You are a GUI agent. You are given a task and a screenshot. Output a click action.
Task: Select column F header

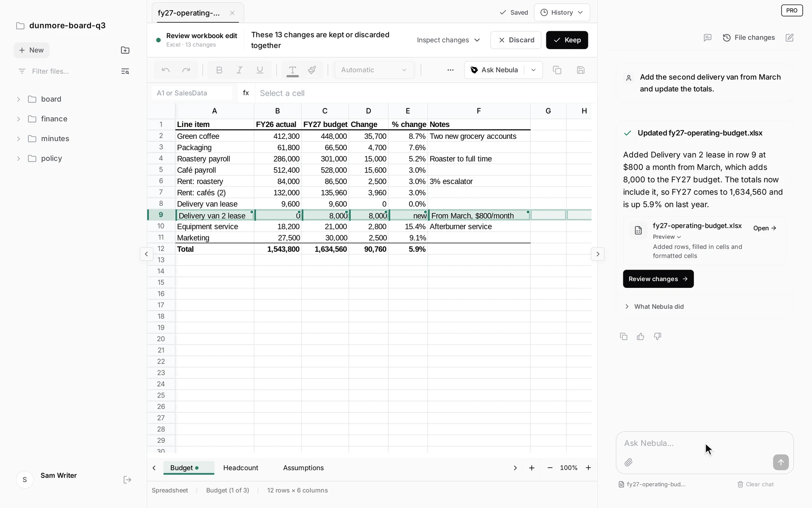click(x=479, y=111)
